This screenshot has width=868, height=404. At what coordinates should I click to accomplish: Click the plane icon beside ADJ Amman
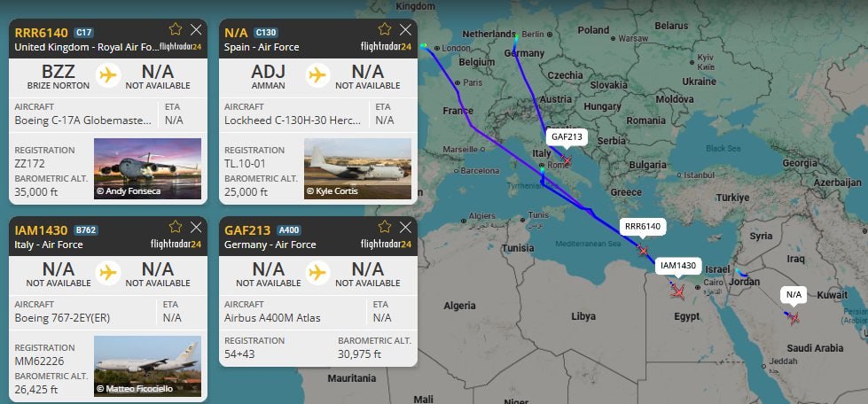click(318, 75)
